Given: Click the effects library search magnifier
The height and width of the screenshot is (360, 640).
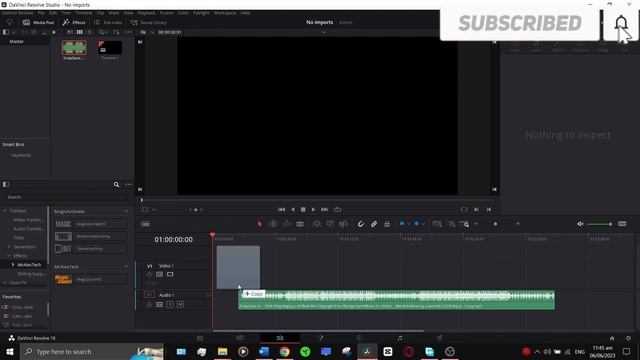Looking at the screenshot, I should 116,184.
